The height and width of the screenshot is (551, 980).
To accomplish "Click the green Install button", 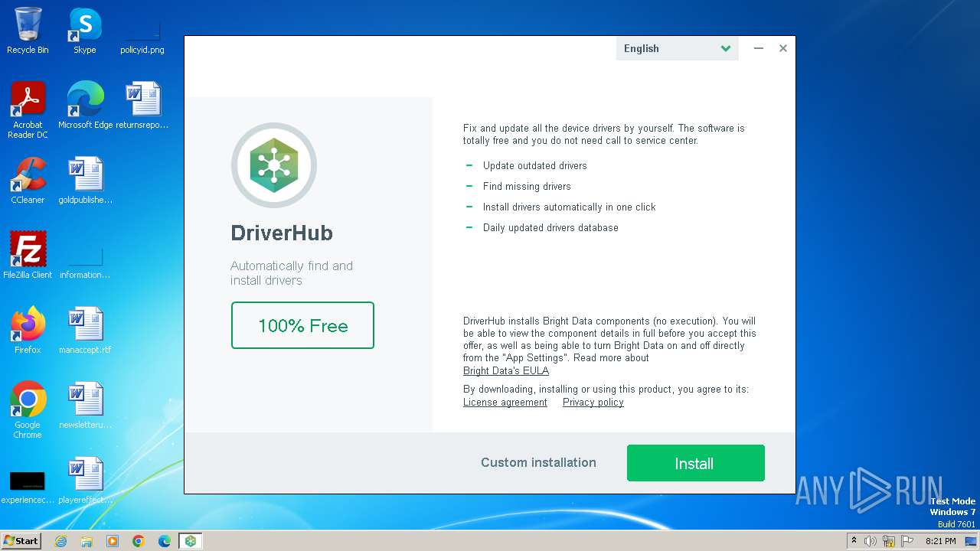I will pyautogui.click(x=695, y=463).
